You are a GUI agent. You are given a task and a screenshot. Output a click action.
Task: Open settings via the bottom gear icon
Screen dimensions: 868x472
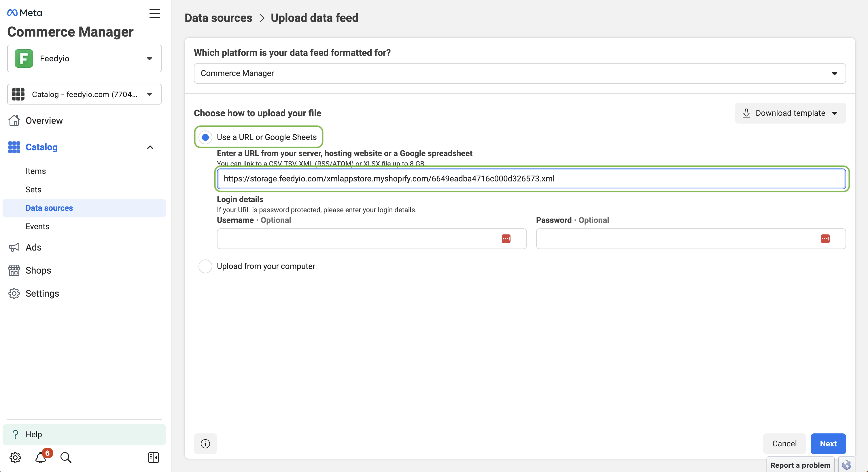[x=15, y=458]
